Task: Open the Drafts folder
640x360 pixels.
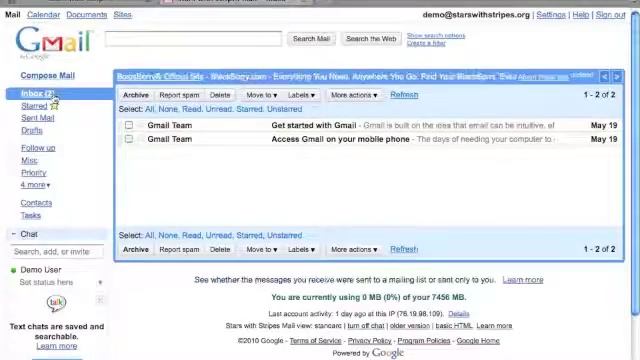Action: (x=32, y=131)
